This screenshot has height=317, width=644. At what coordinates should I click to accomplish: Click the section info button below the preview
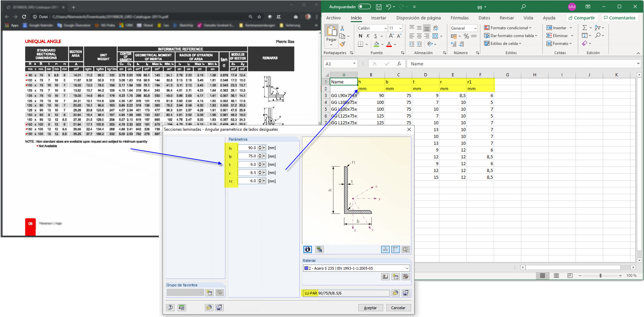point(308,249)
